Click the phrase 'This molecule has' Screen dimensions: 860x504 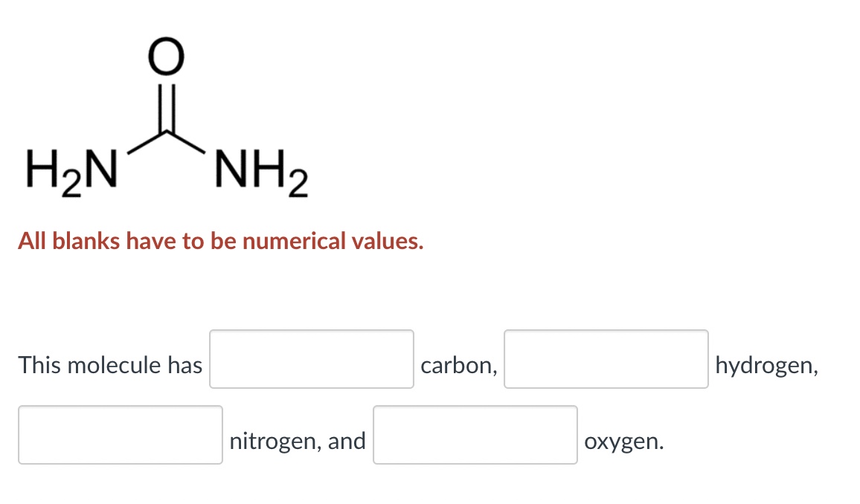pos(109,365)
